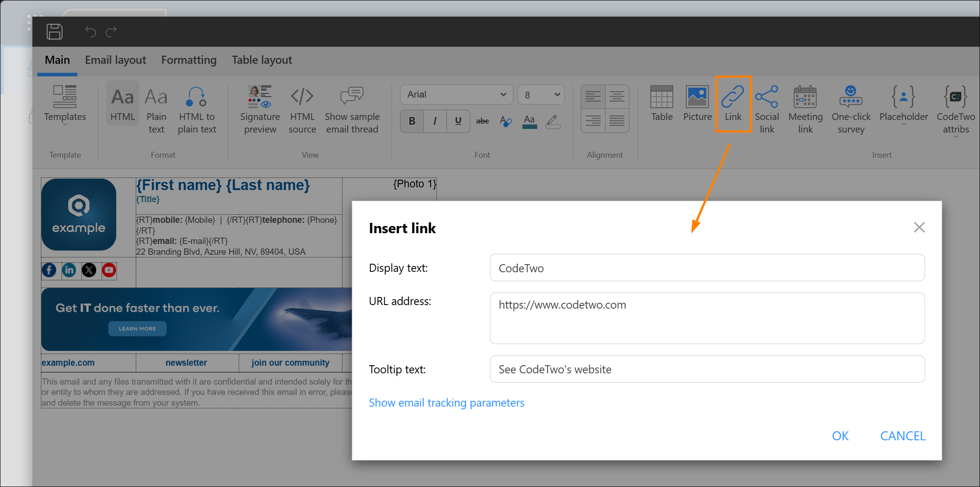
Task: Select the Get IT done faster banner
Action: point(196,319)
